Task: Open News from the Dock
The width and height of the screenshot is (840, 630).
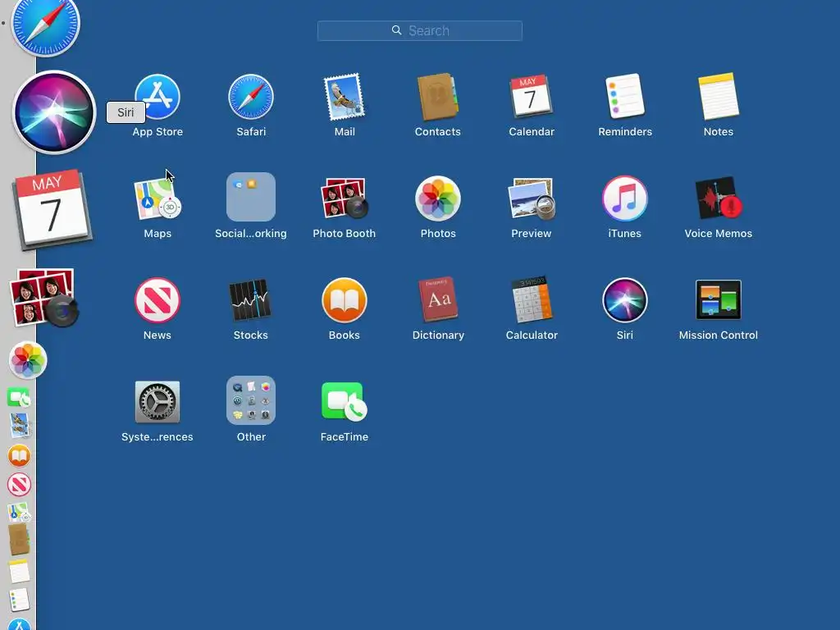Action: pos(19,485)
